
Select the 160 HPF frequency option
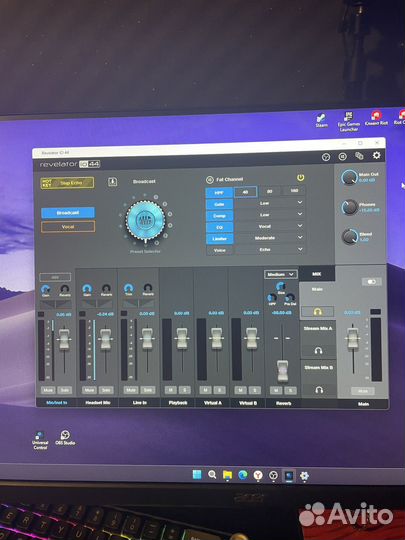(x=294, y=190)
